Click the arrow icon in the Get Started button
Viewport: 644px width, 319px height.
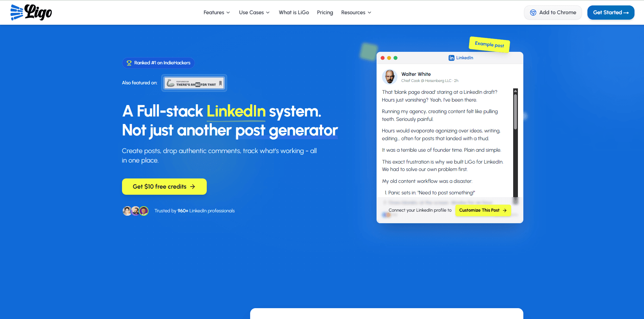pyautogui.click(x=626, y=12)
